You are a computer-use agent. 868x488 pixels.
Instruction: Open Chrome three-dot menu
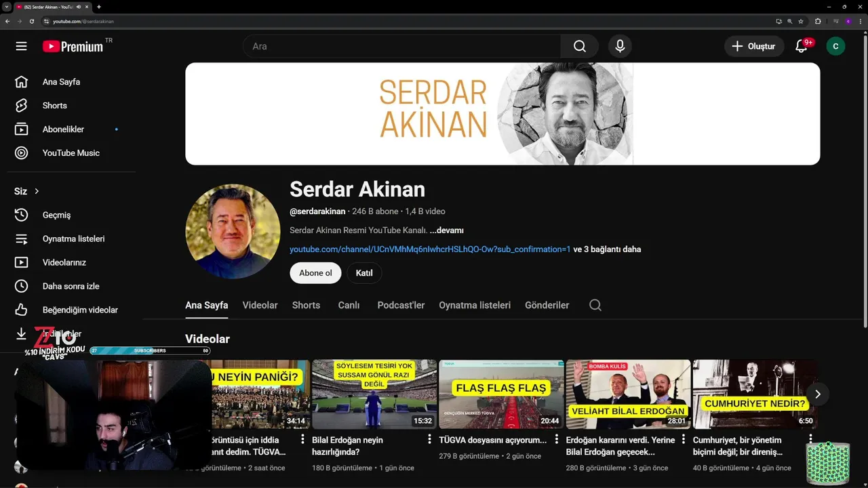point(859,21)
